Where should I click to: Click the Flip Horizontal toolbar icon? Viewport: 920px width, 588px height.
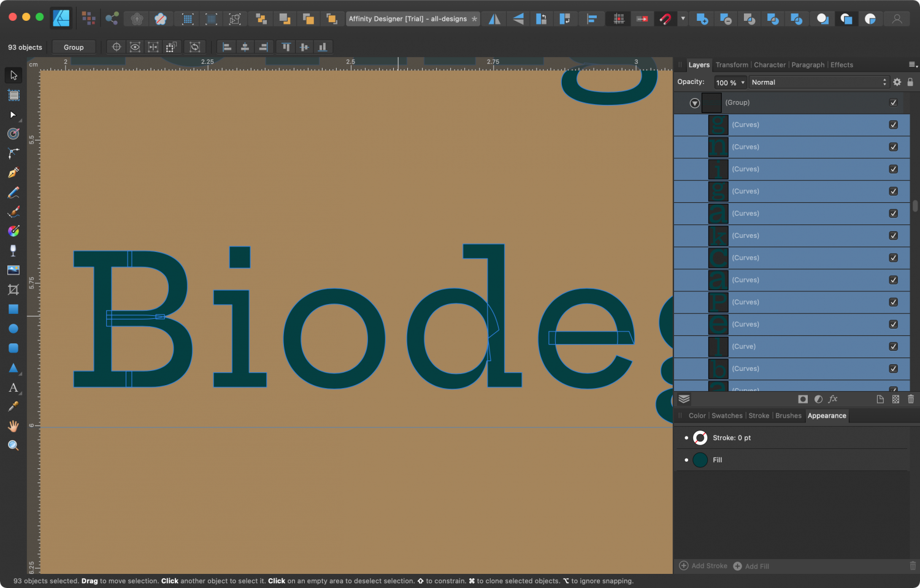tap(494, 19)
